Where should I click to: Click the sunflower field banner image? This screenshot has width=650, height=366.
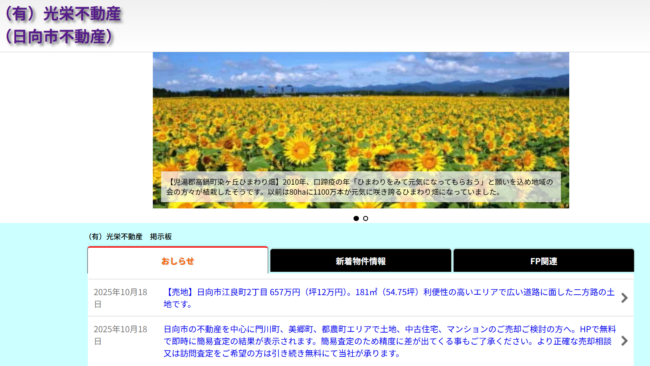click(361, 130)
